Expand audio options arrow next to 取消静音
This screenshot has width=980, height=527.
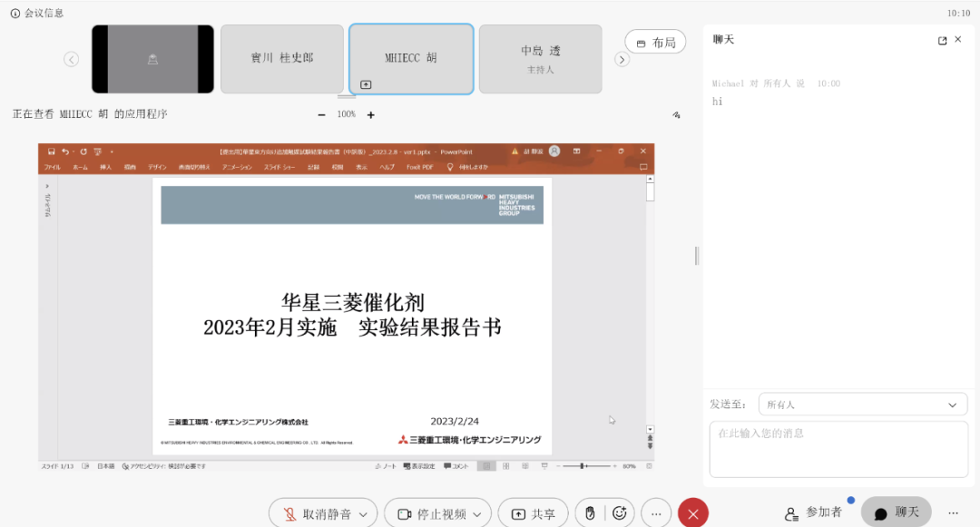click(x=363, y=514)
